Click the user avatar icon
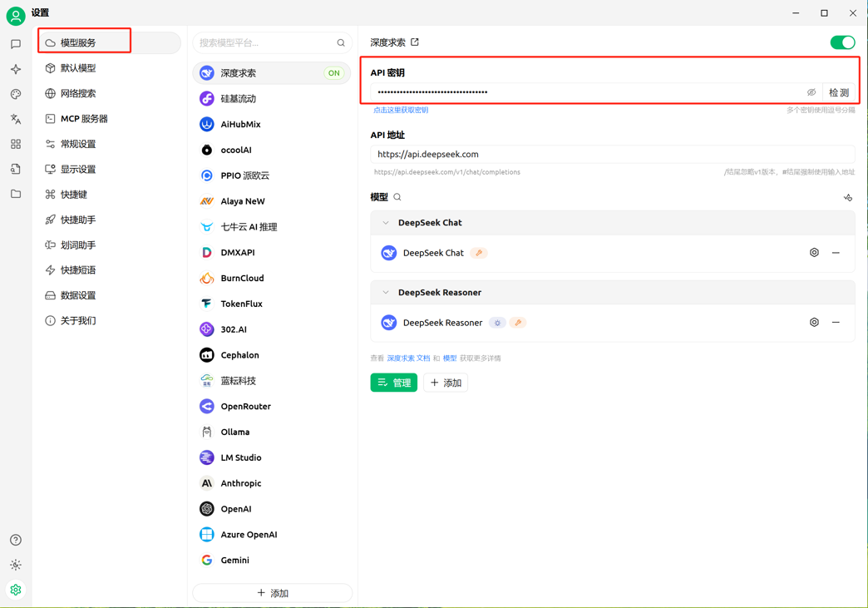Screen dimensions: 868x608 (x=16, y=16)
